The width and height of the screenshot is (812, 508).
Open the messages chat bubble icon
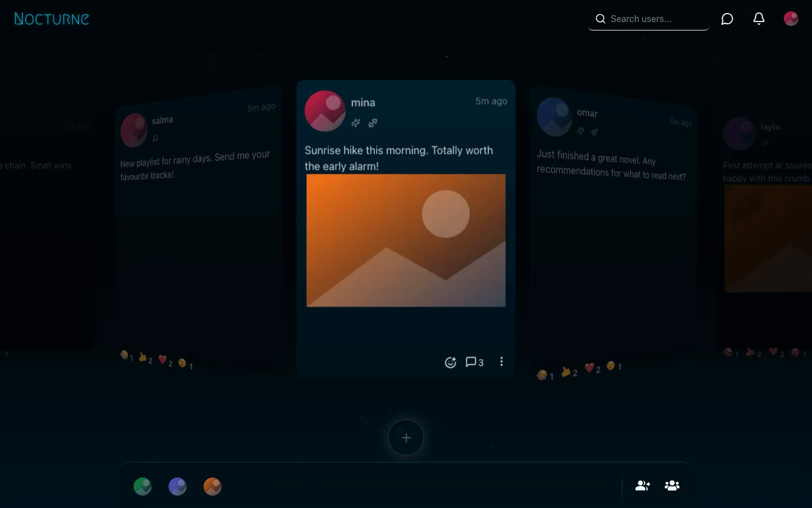pyautogui.click(x=727, y=19)
